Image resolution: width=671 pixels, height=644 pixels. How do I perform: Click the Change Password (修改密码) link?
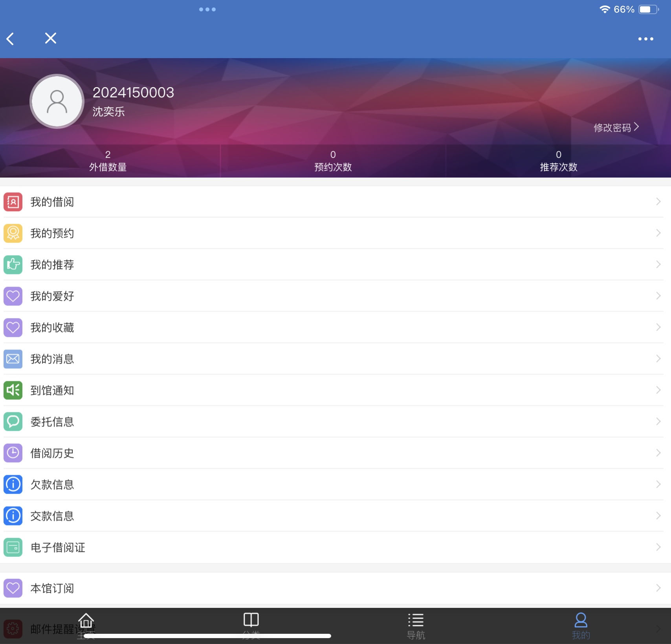point(616,127)
